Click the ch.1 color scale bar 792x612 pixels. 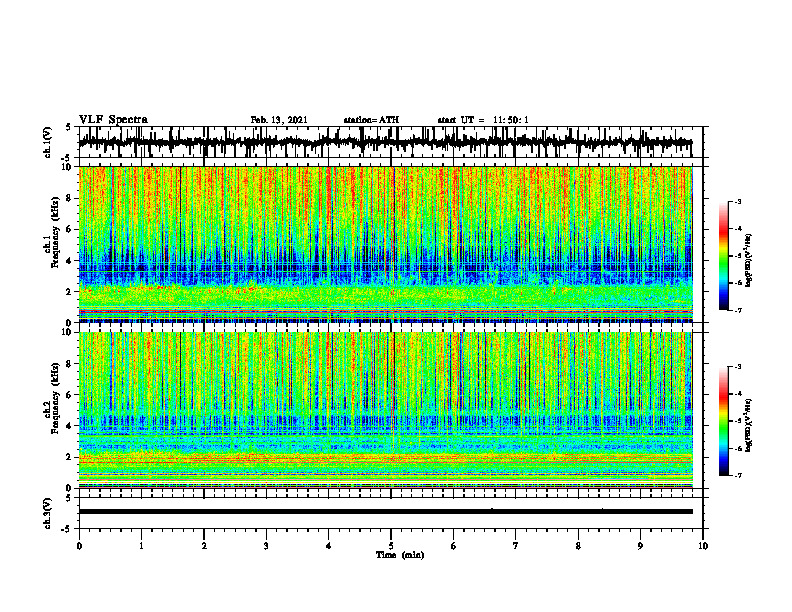(723, 256)
